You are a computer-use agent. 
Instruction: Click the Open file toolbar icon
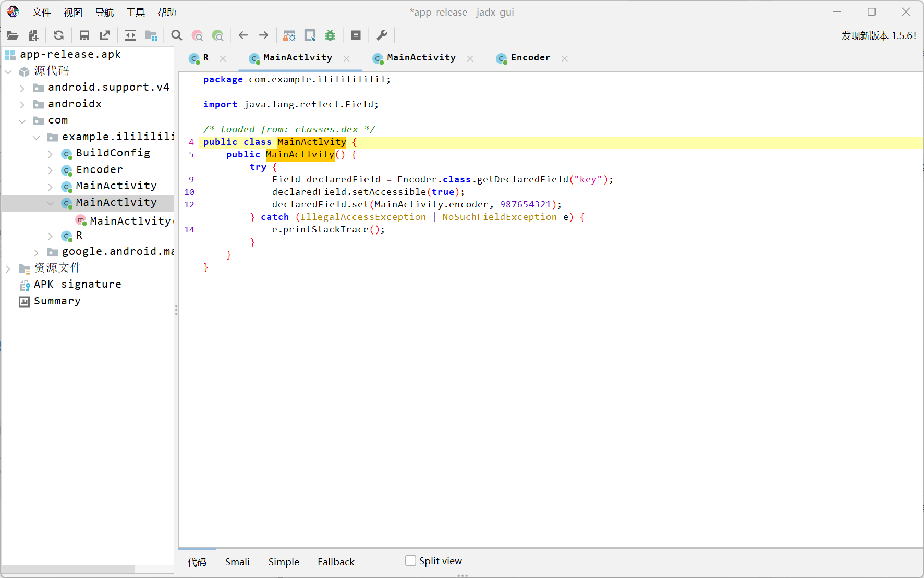click(13, 35)
